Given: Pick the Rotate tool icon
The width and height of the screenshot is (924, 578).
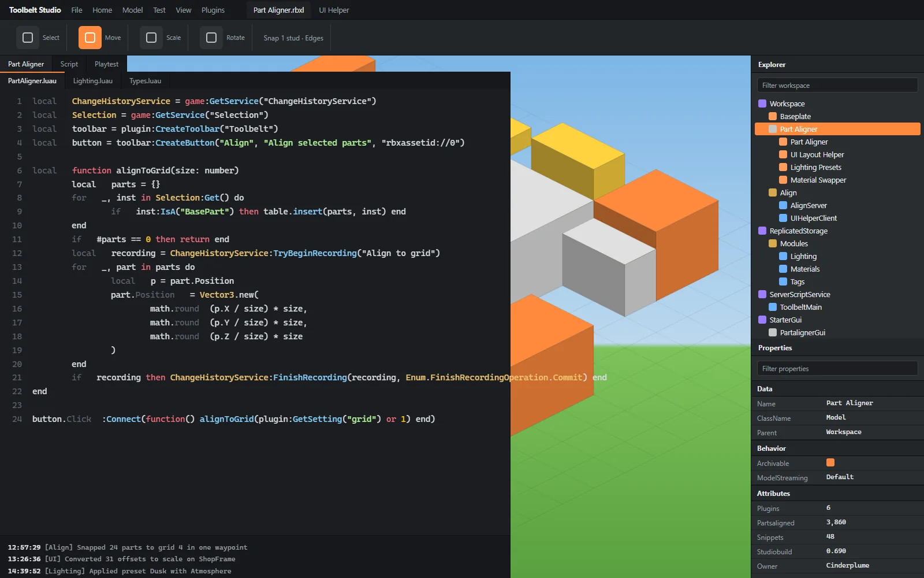Looking at the screenshot, I should (x=211, y=38).
